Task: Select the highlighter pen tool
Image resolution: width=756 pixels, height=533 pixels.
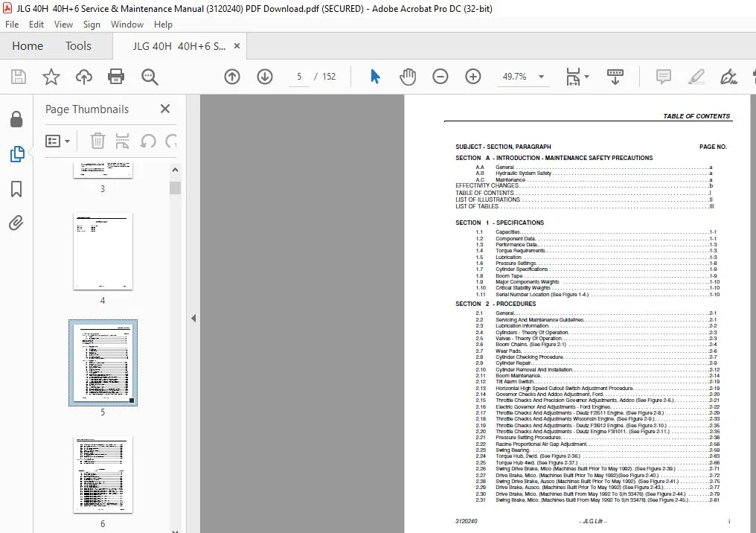Action: [696, 77]
